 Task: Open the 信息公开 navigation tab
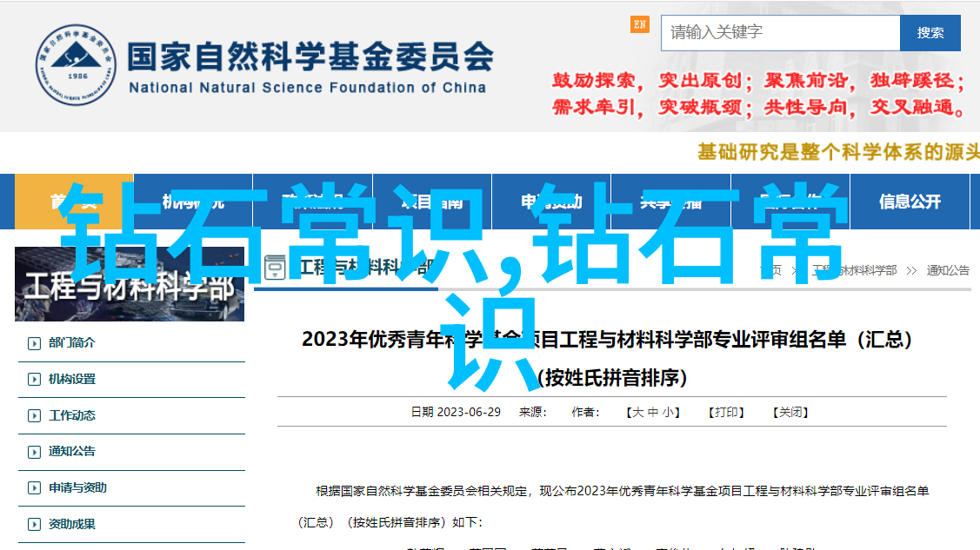(x=910, y=202)
